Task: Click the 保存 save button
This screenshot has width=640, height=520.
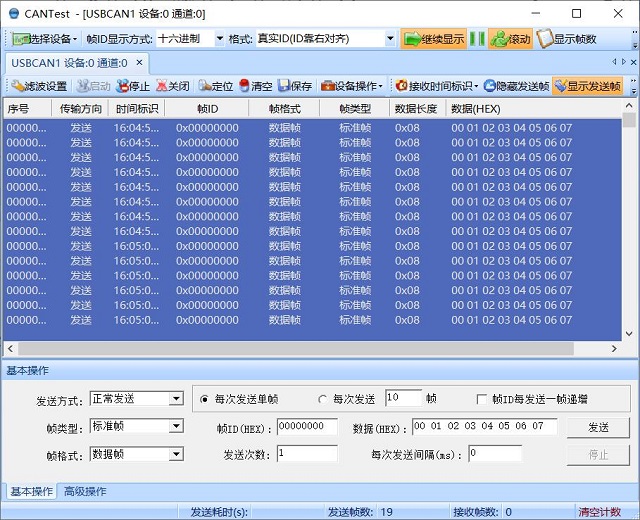Action: point(295,86)
